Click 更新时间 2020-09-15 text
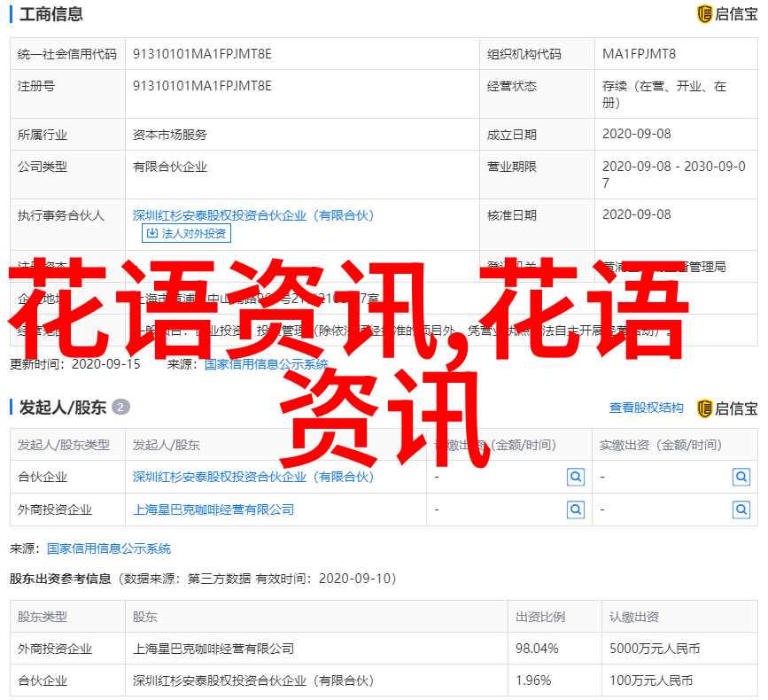768x700 pixels. coord(75,364)
